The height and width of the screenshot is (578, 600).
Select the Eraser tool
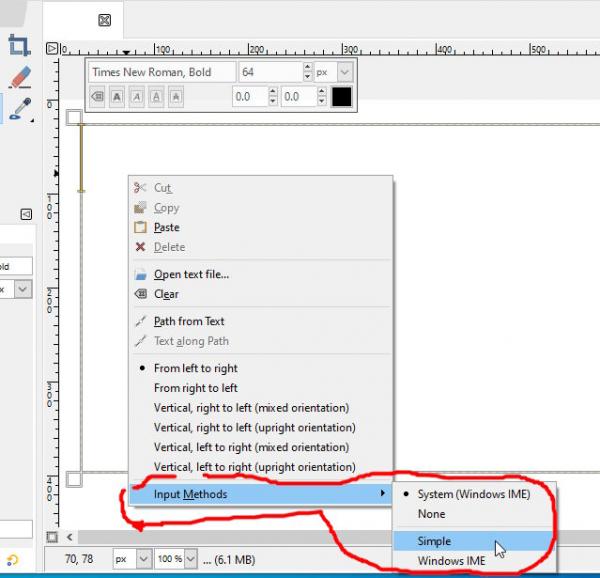(x=20, y=77)
